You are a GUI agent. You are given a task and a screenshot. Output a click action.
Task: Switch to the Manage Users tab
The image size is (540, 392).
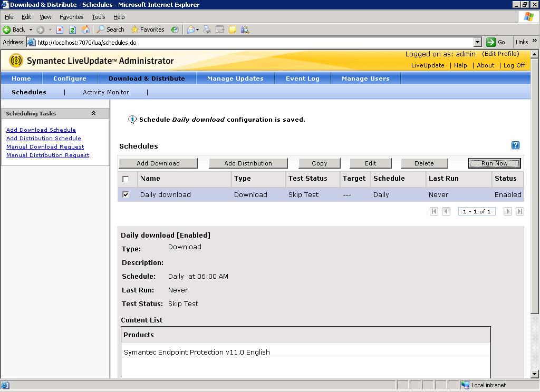(365, 79)
